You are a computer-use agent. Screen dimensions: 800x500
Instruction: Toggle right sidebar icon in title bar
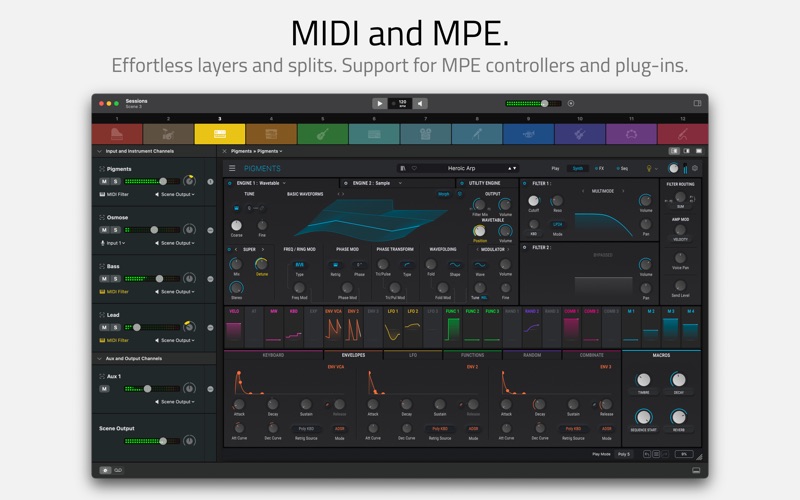pyautogui.click(x=697, y=103)
